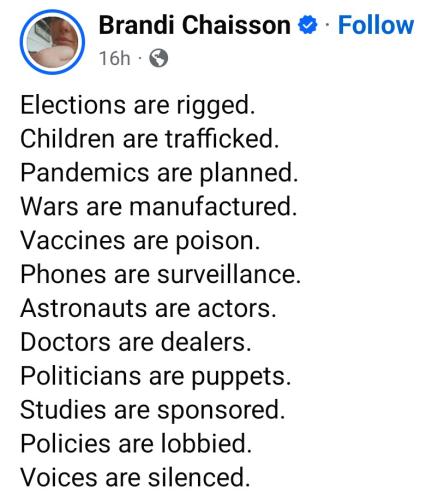
Task: Select the text 'Phones are surveillance.'
Action: click(161, 275)
